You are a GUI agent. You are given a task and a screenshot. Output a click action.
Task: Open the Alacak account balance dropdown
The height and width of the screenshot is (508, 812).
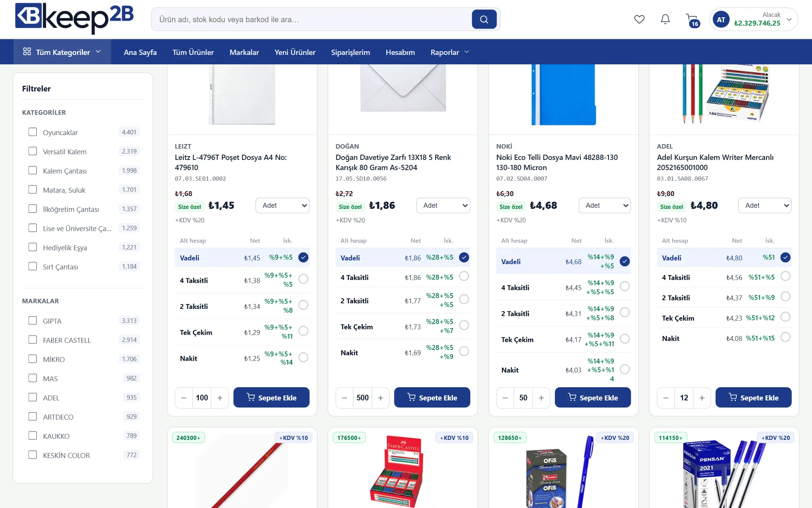(x=754, y=19)
